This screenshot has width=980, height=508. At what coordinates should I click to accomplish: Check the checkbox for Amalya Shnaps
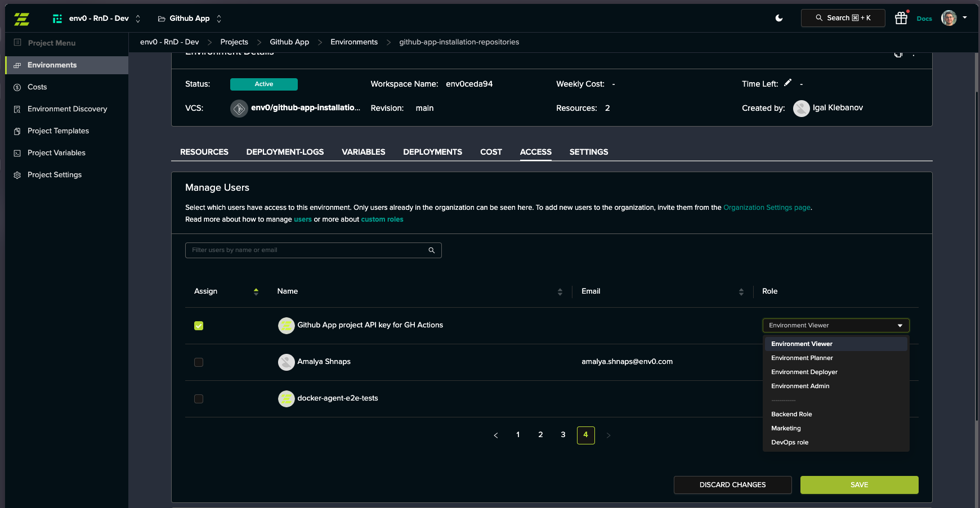tap(198, 362)
